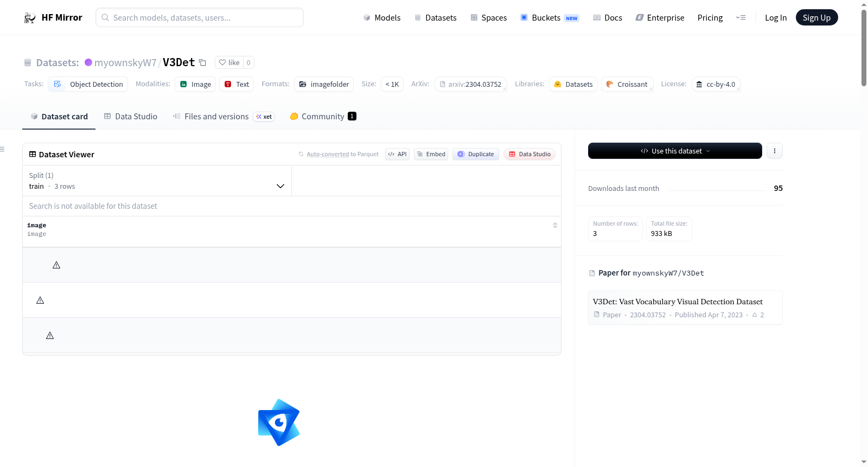
Task: Open the Files and versions tab
Action: pos(224,117)
